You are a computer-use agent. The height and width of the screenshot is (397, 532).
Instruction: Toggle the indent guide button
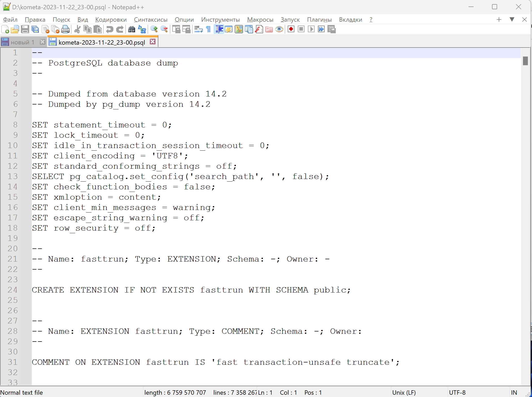coord(219,29)
